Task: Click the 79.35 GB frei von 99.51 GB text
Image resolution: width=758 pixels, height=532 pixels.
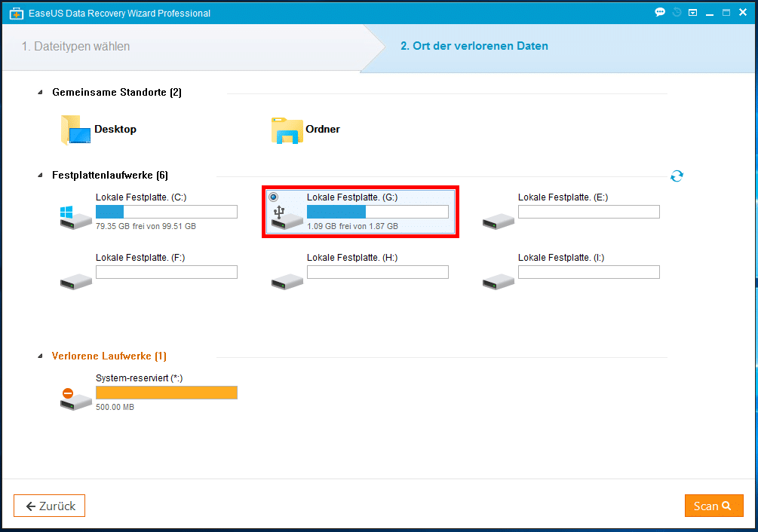Action: click(146, 226)
